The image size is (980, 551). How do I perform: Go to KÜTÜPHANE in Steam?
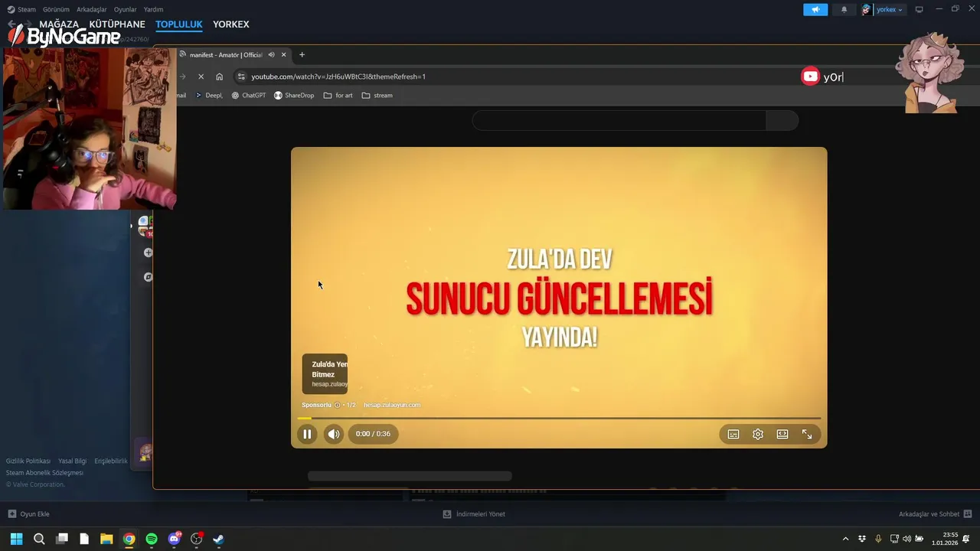pos(117,24)
